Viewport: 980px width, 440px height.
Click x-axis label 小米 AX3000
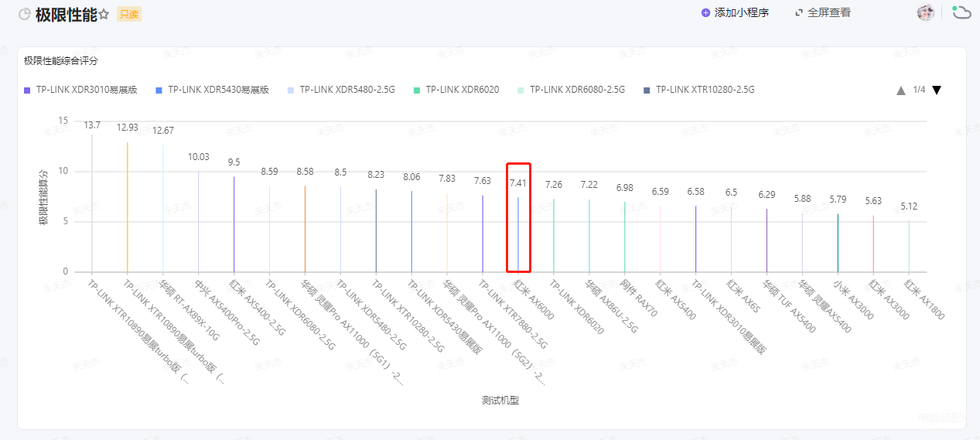tap(854, 298)
